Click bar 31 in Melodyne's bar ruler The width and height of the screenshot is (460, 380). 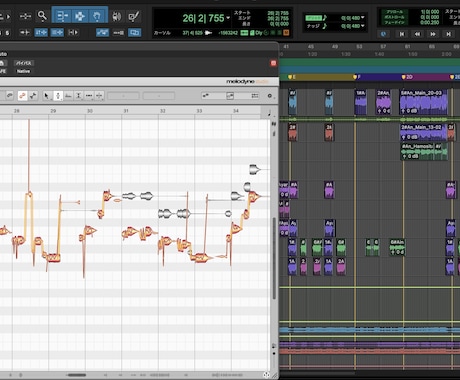click(x=126, y=111)
